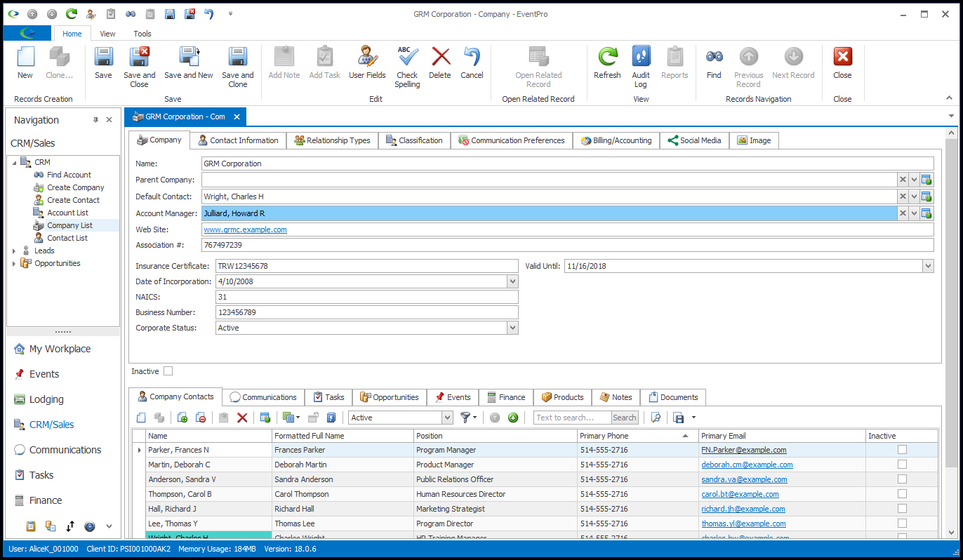Click quick access undo arrow icon
The height and width of the screenshot is (560, 963).
pyautogui.click(x=208, y=13)
